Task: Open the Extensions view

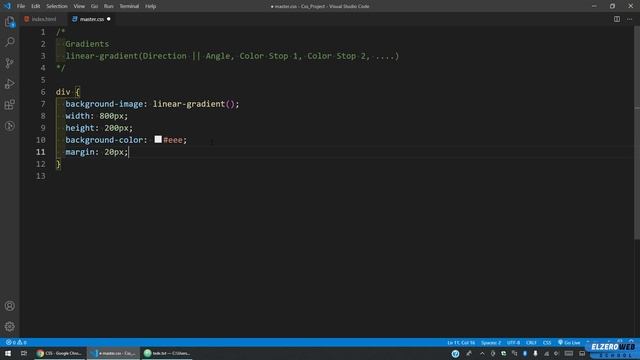Action: [10, 105]
